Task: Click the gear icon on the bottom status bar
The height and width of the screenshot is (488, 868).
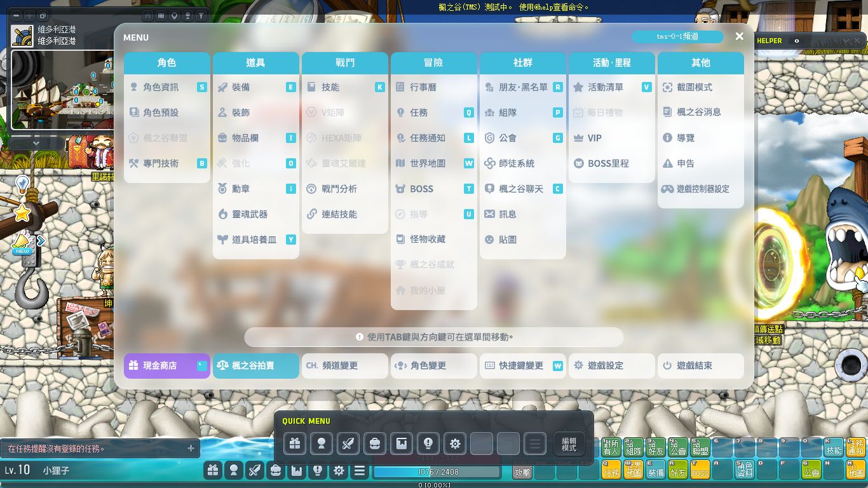Action: [x=339, y=470]
